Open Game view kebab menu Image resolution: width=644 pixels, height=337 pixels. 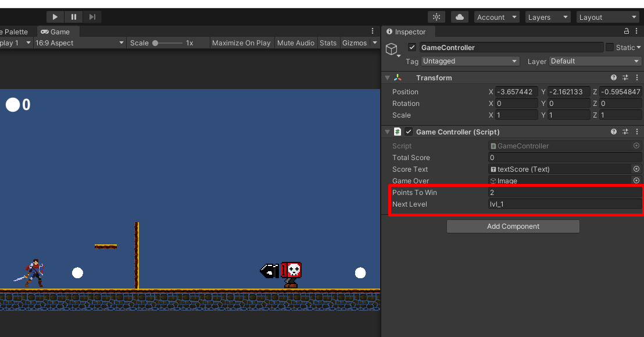point(373,31)
